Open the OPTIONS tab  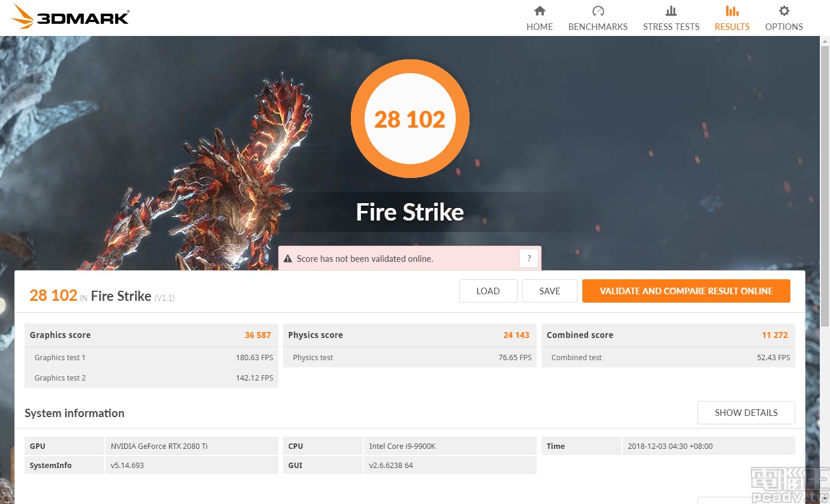(784, 19)
